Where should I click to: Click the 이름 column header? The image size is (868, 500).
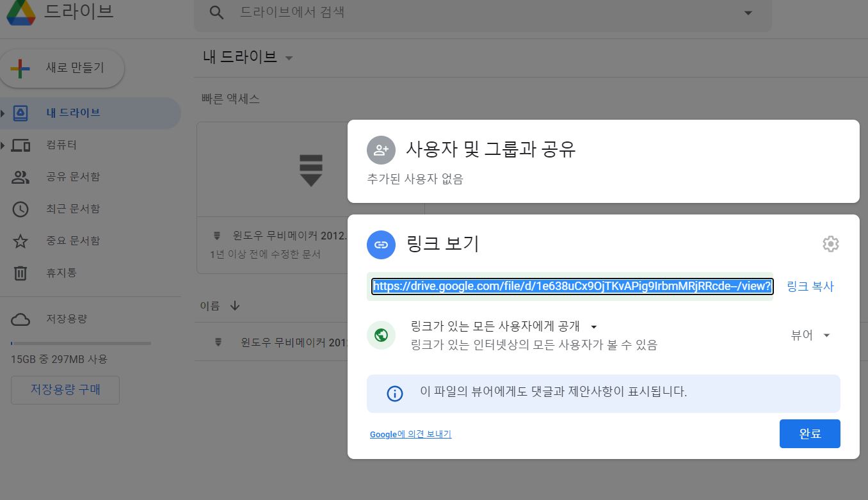click(209, 306)
